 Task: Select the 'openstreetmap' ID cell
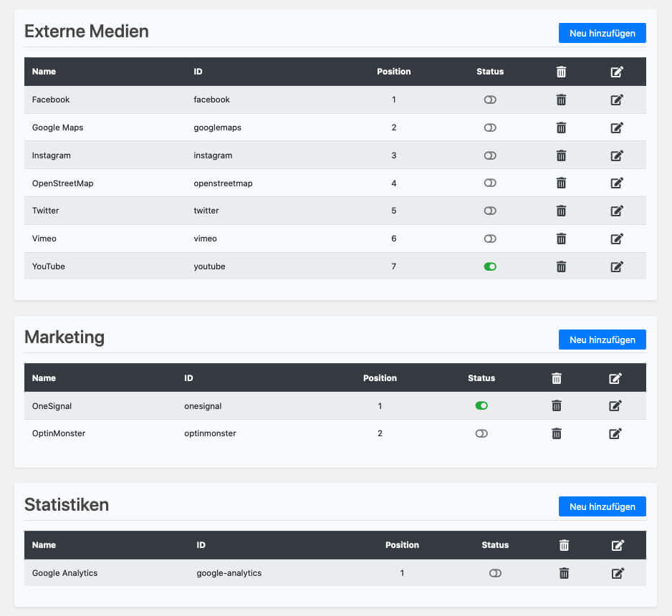click(223, 183)
